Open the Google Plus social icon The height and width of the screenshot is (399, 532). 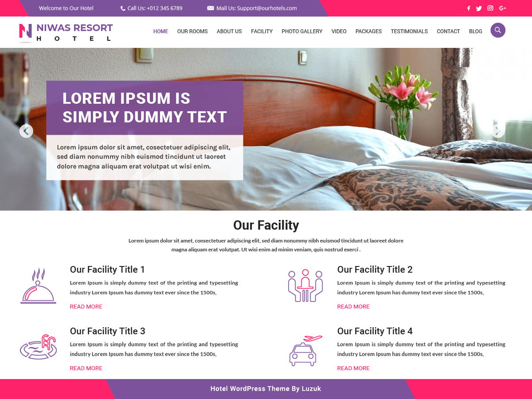(x=502, y=8)
